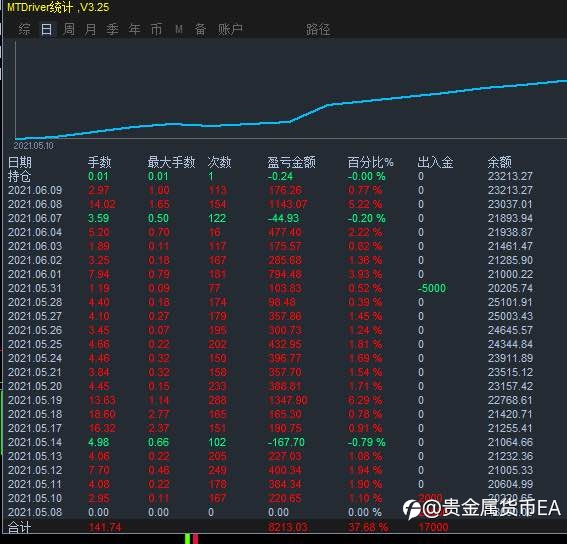Click the small M tab icon
The width and height of the screenshot is (567, 544).
(x=179, y=30)
